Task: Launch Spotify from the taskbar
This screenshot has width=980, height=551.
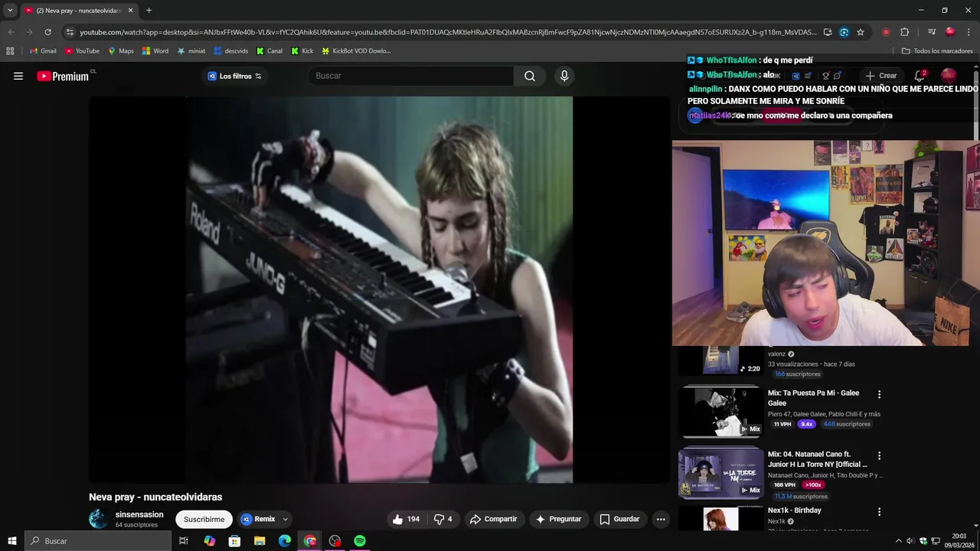Action: pyautogui.click(x=360, y=541)
